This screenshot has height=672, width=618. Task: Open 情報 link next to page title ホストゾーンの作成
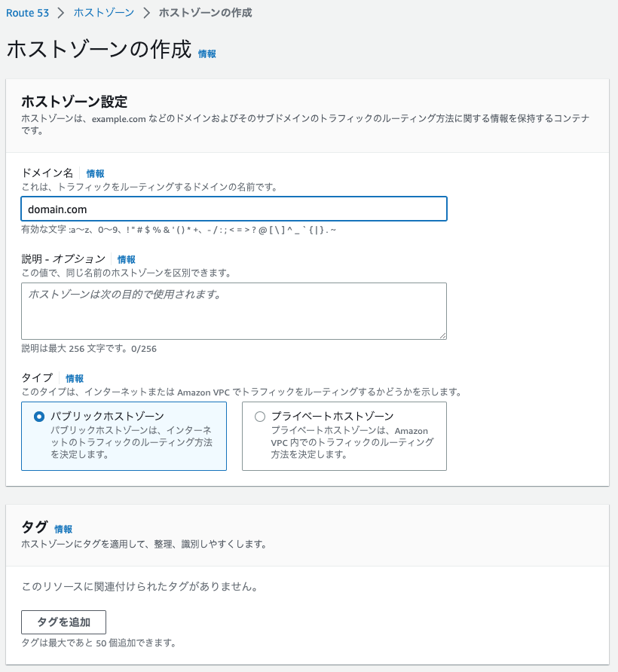(207, 53)
